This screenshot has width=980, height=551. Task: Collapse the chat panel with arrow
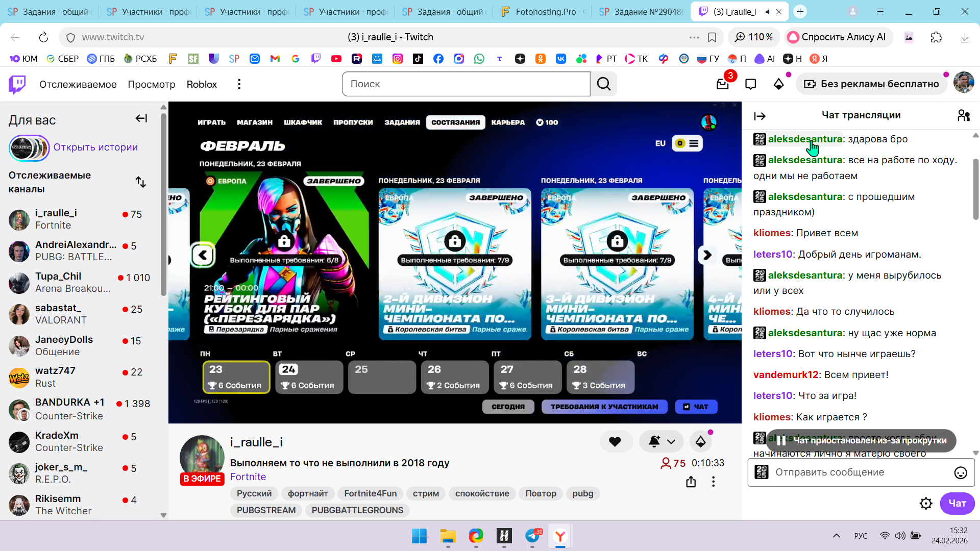click(x=759, y=116)
